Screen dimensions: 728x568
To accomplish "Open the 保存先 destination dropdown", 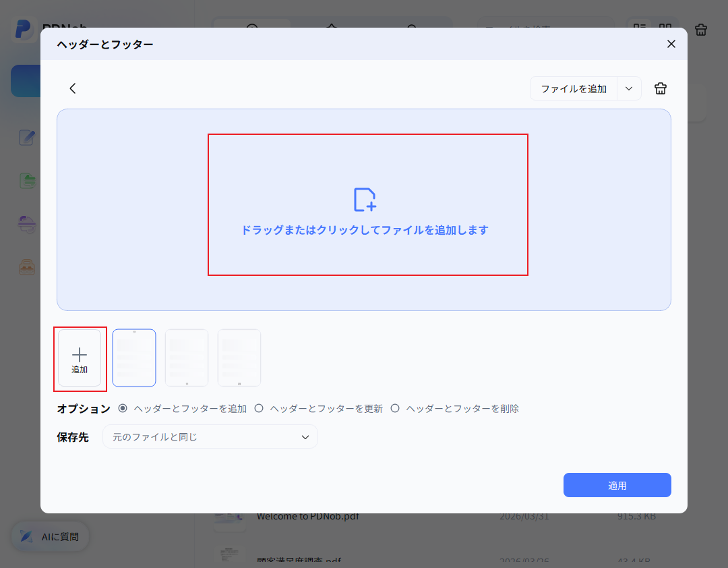I will point(210,436).
